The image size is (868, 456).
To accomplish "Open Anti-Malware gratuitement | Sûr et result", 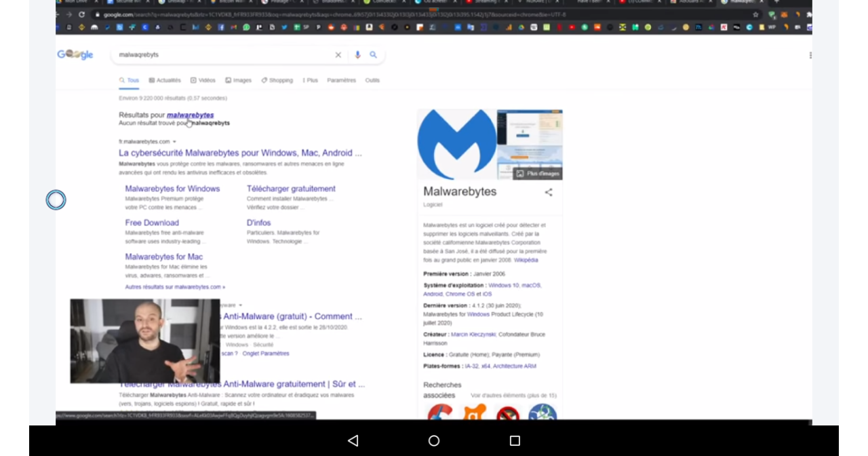I will pyautogui.click(x=294, y=384).
